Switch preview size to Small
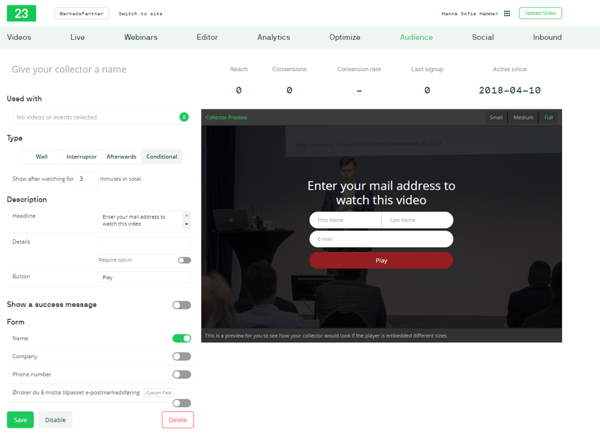Screen dimensions: 600x435 point(496,117)
